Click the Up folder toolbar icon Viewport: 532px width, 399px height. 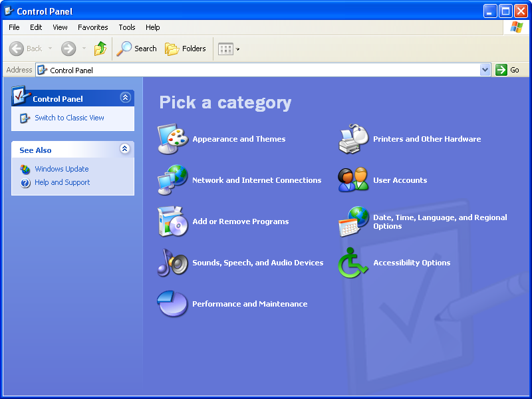(101, 49)
